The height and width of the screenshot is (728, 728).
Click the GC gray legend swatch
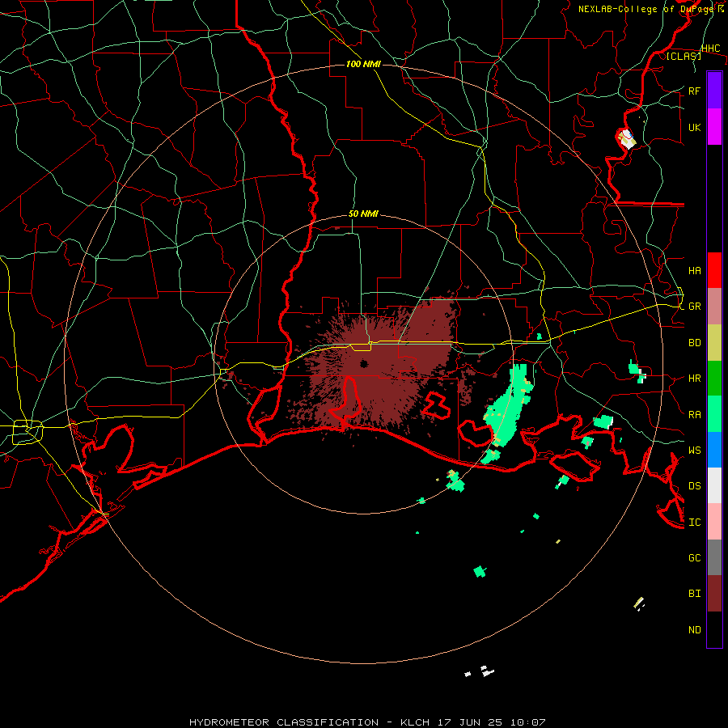(x=714, y=557)
